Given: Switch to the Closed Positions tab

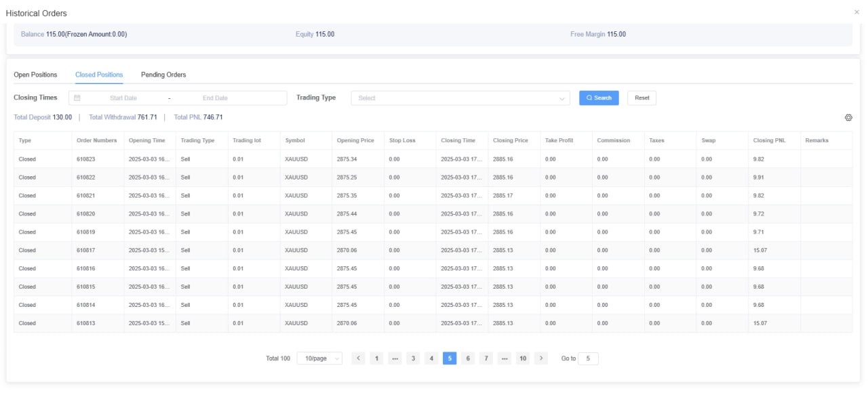Looking at the screenshot, I should 99,75.
